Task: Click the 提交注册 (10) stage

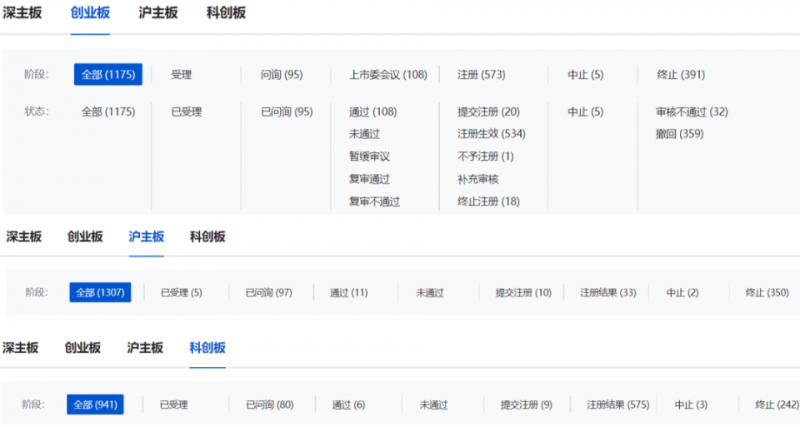Action: (523, 293)
